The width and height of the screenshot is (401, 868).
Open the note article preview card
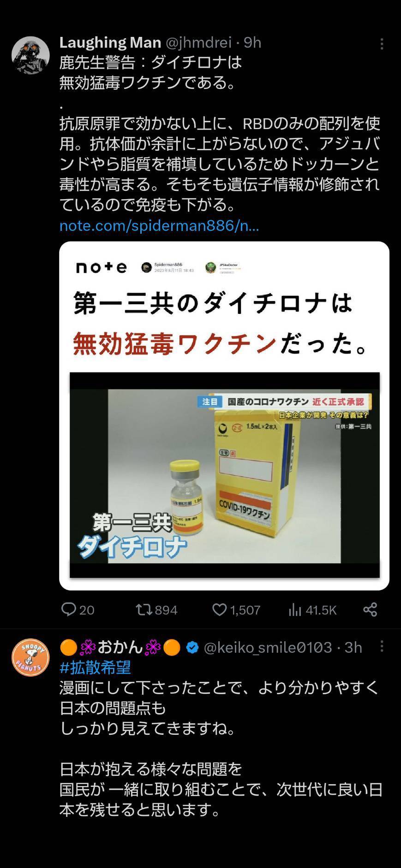click(x=224, y=416)
